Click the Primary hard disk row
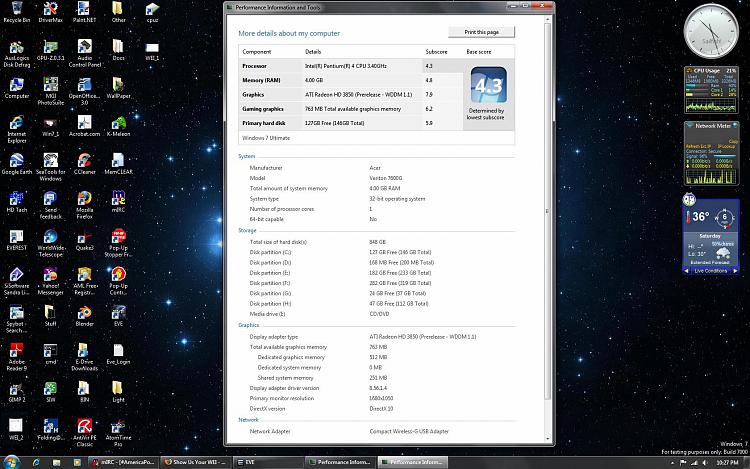The width and height of the screenshot is (750, 469). [x=350, y=123]
